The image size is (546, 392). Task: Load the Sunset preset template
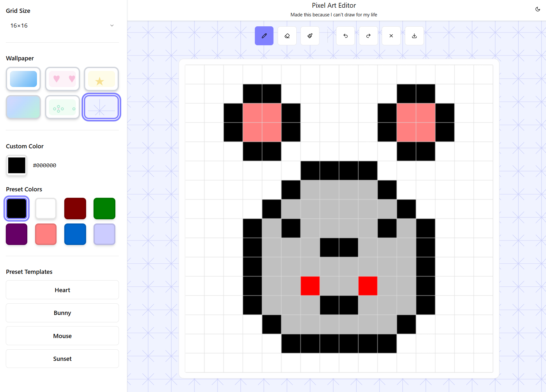click(62, 359)
